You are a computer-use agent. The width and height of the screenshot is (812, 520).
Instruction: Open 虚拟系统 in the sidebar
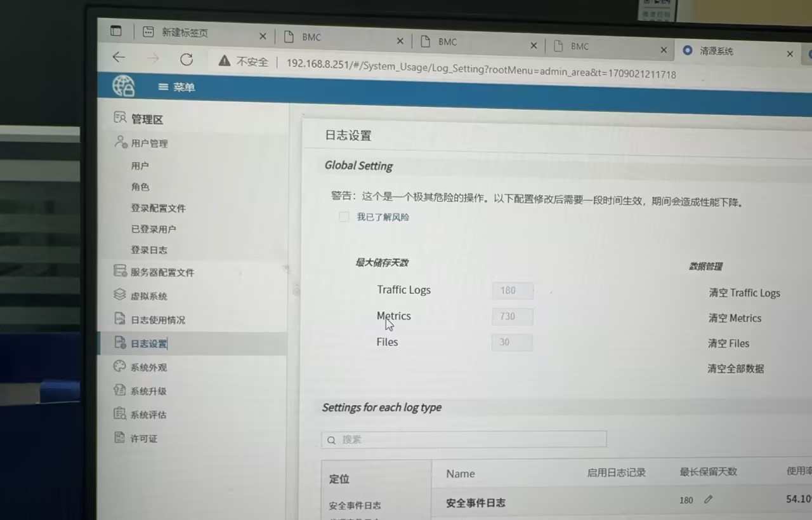coord(148,296)
